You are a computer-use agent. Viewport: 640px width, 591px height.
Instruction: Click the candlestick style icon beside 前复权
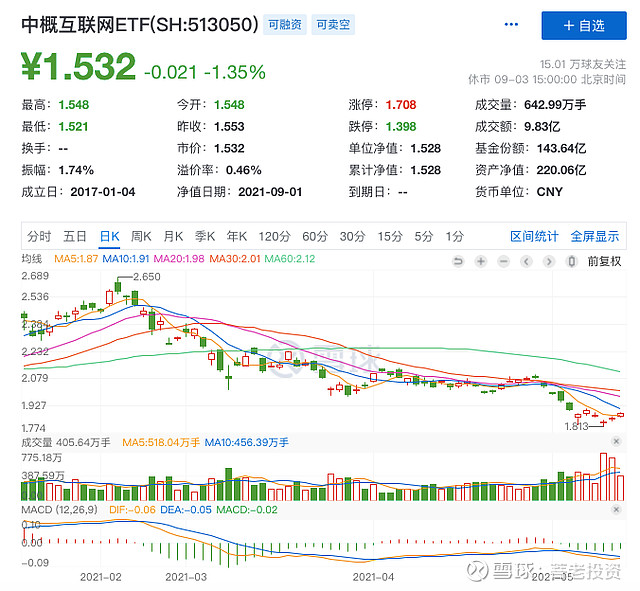[x=572, y=261]
